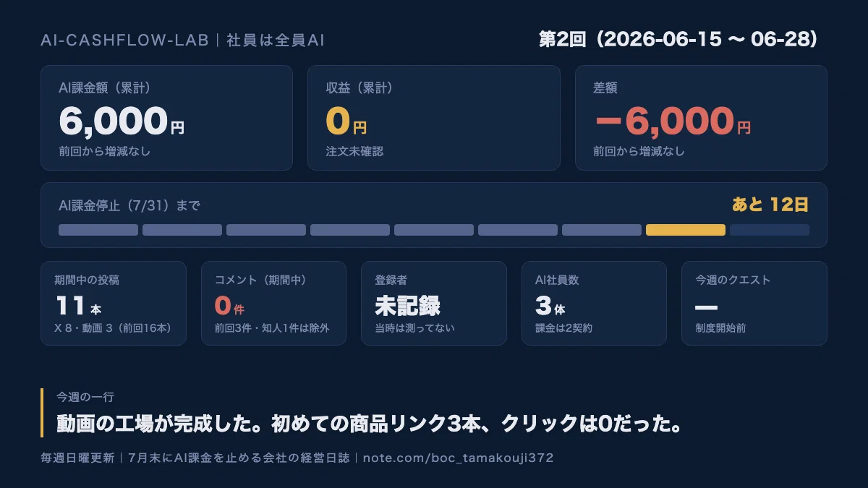
Task: Click the 毎週日曜更新 footer text
Action: point(77,458)
